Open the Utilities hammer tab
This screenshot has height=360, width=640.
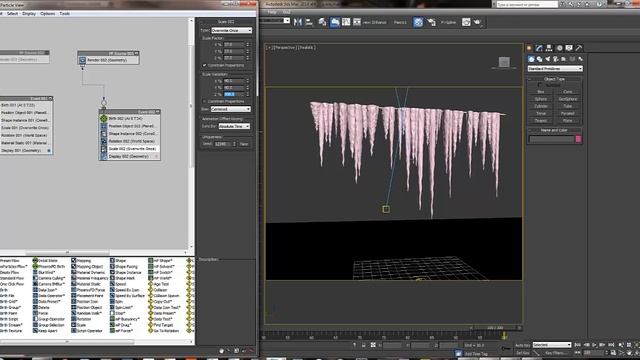pyautogui.click(x=579, y=48)
